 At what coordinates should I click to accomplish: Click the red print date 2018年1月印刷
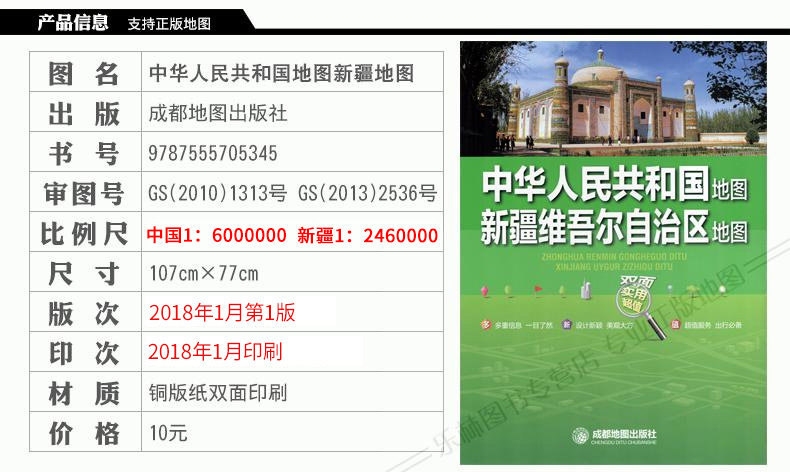215,352
